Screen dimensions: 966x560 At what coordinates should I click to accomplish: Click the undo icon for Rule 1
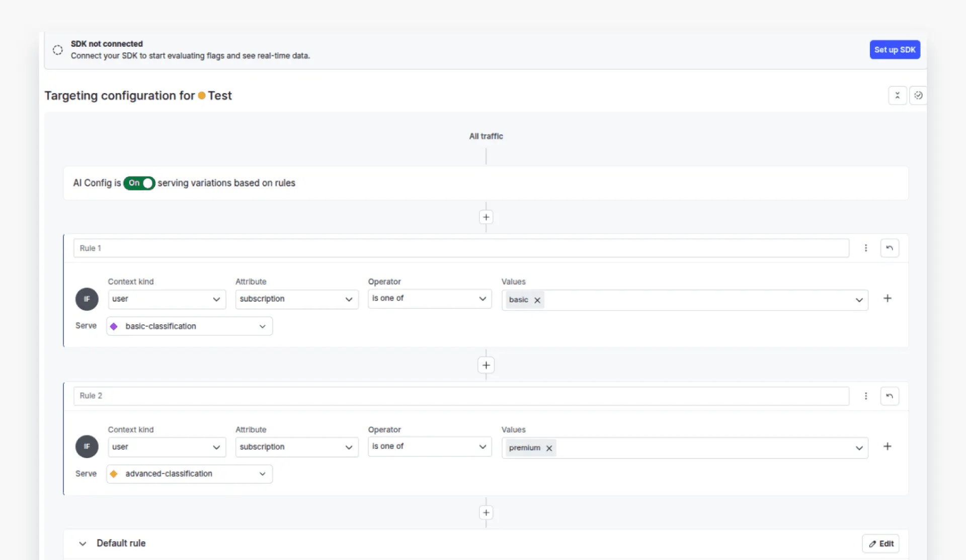tap(889, 248)
